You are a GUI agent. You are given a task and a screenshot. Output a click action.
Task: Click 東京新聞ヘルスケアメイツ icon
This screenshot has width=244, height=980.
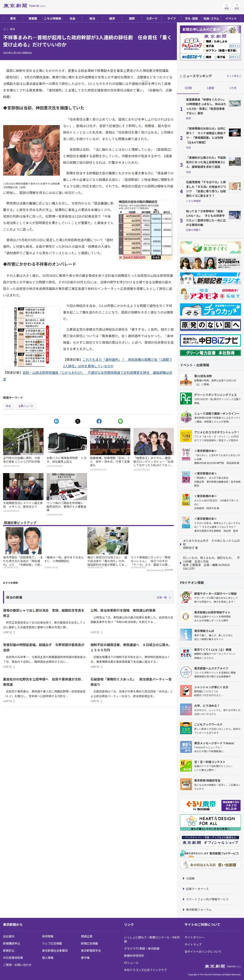186,672
